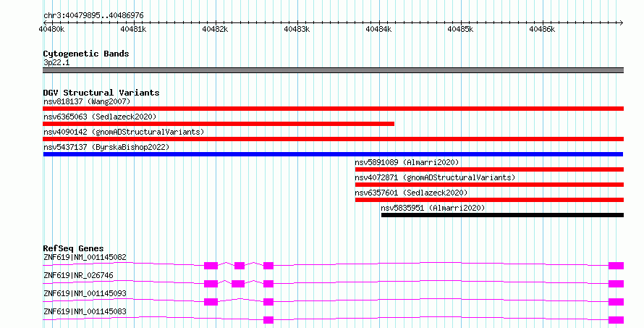The image size is (644, 328).
Task: Click rightmost exon of ZNF619|NM_001145093 transcript
Action: [x=616, y=302]
